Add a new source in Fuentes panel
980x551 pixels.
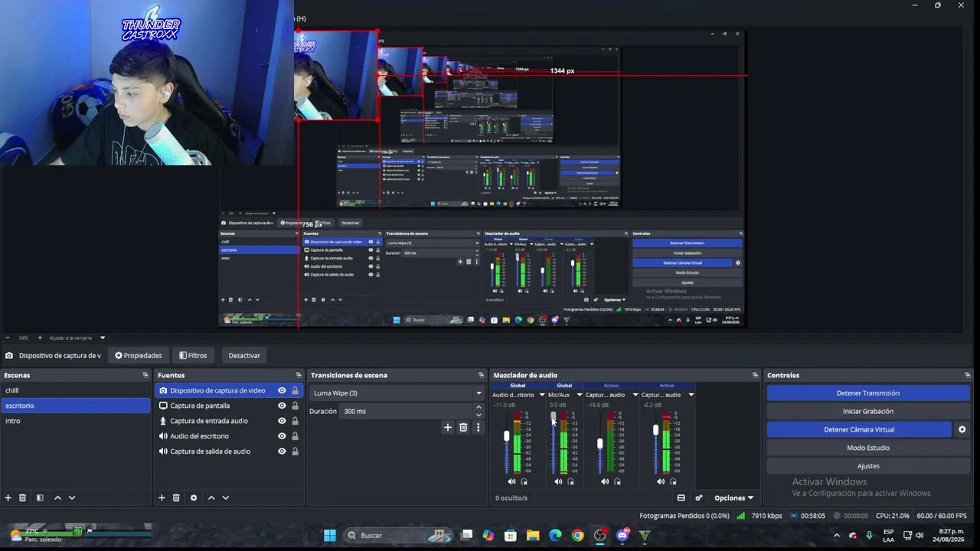(162, 497)
